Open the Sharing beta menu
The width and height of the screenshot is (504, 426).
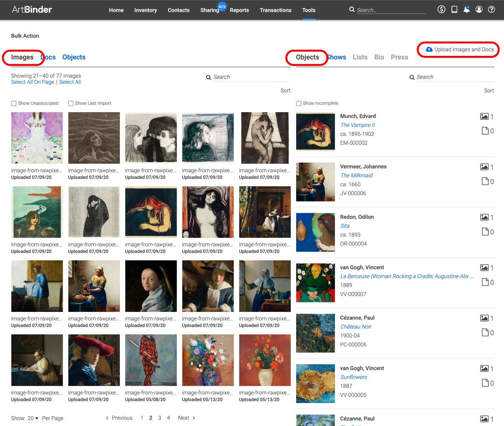(x=210, y=10)
